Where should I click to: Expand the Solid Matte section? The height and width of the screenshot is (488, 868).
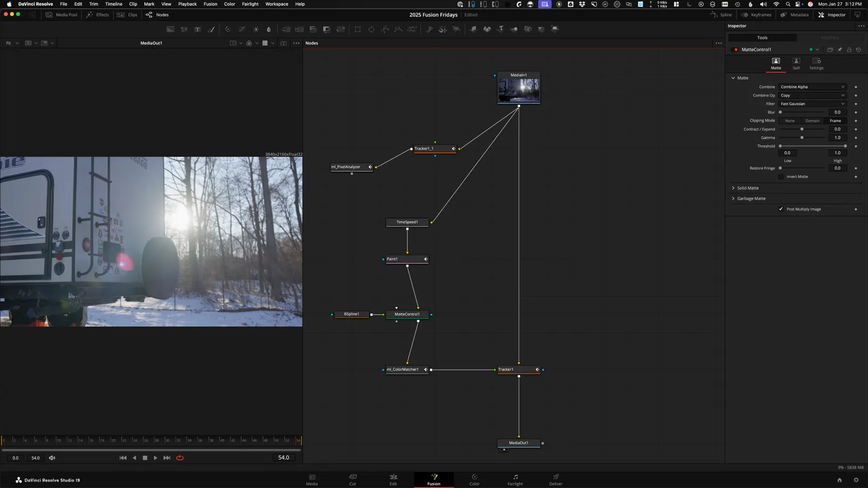click(733, 188)
